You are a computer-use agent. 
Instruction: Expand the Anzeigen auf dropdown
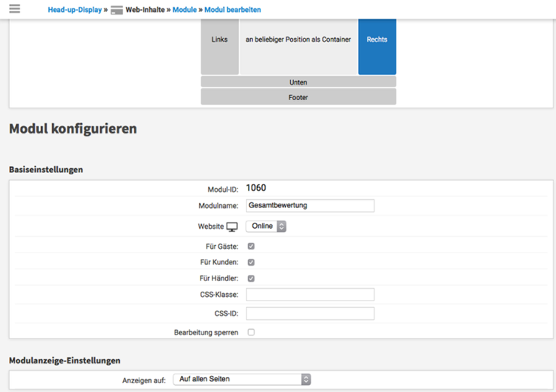(241, 379)
